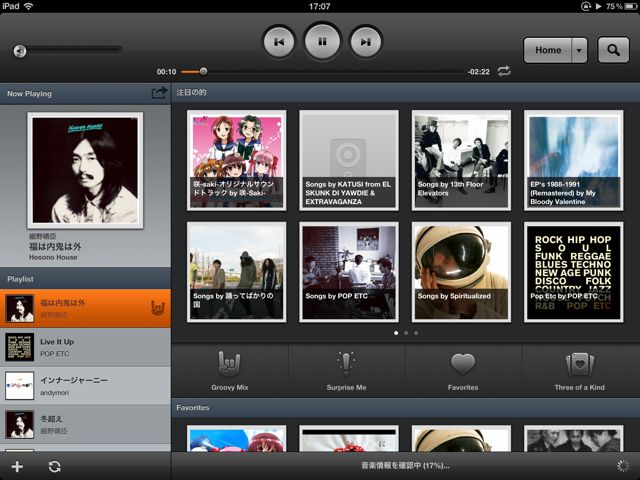This screenshot has height=480, width=640.
Task: Open the Live It Up track artwork
Action: coord(20,347)
